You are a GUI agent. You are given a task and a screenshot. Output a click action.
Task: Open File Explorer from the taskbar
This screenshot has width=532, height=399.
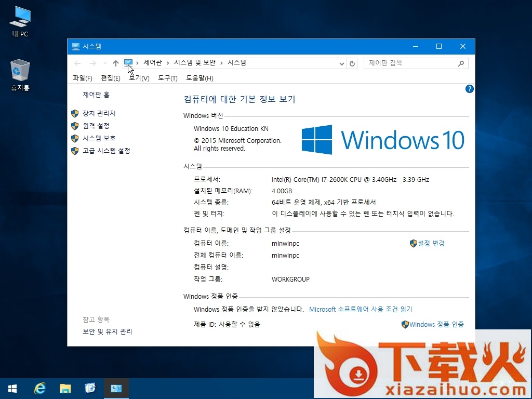click(65, 389)
